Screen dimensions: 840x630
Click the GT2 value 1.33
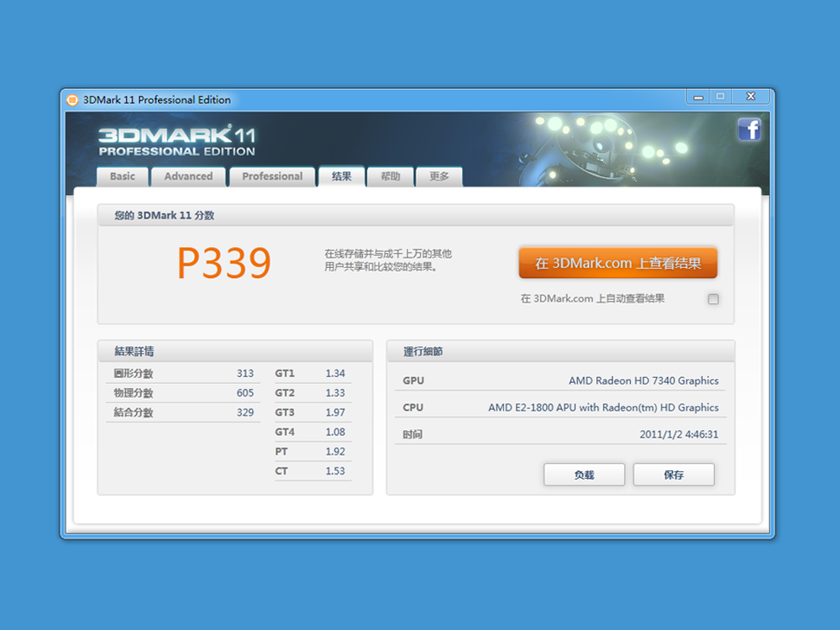[335, 392]
